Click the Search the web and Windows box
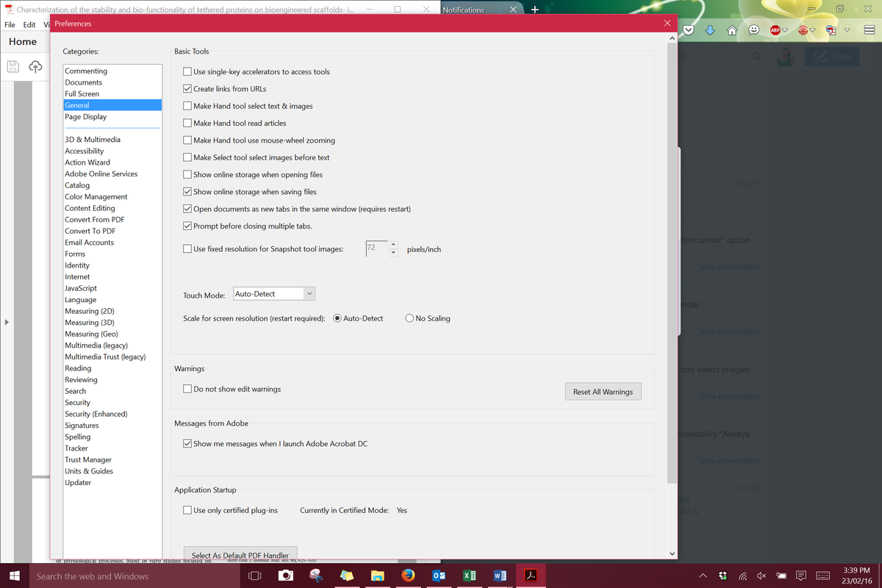Screen dimensions: 882x588 (135, 576)
